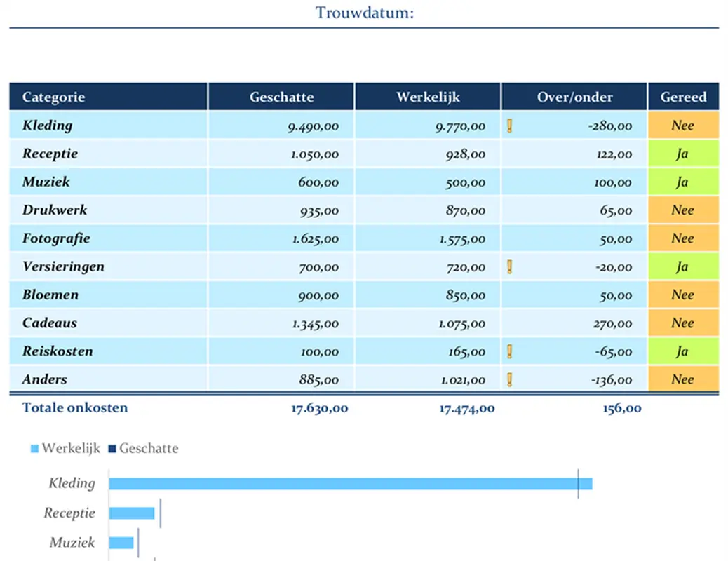Click the warning icon in the Anders row
The width and height of the screenshot is (728, 561).
510,380
